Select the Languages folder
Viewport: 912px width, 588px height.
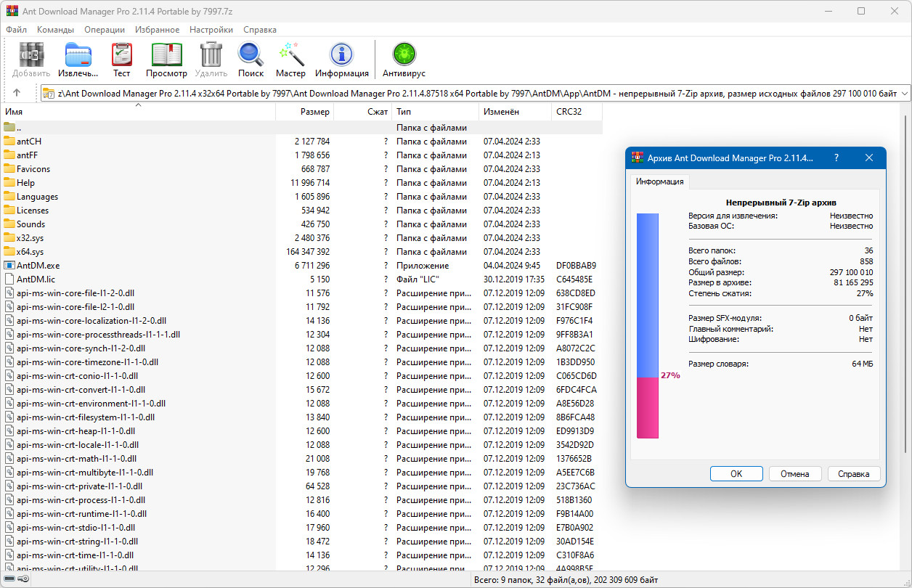coord(37,197)
